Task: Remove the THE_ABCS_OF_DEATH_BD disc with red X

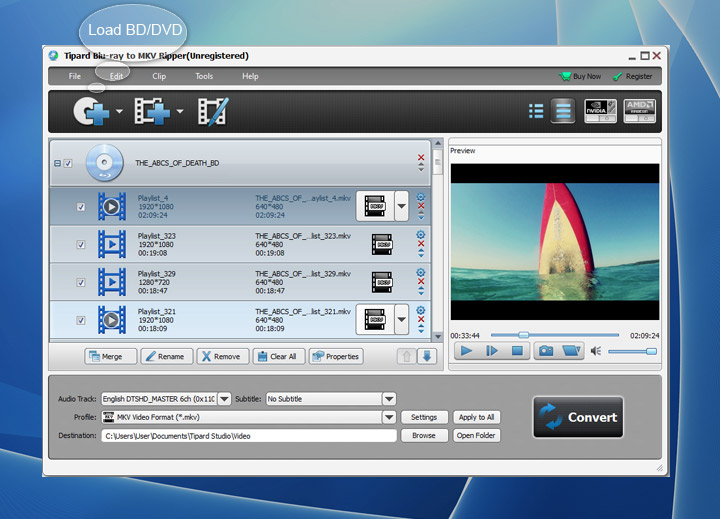Action: 421,158
